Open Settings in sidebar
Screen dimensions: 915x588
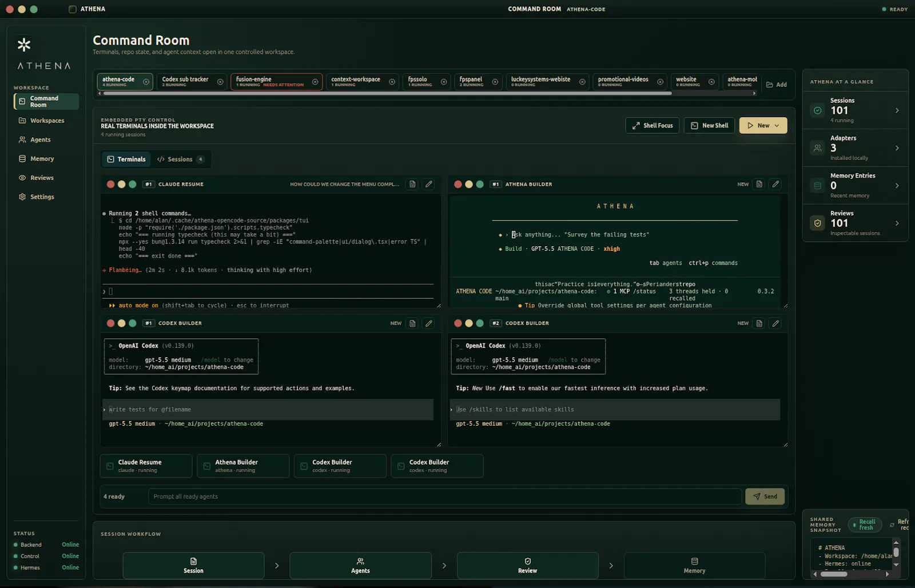[46, 197]
